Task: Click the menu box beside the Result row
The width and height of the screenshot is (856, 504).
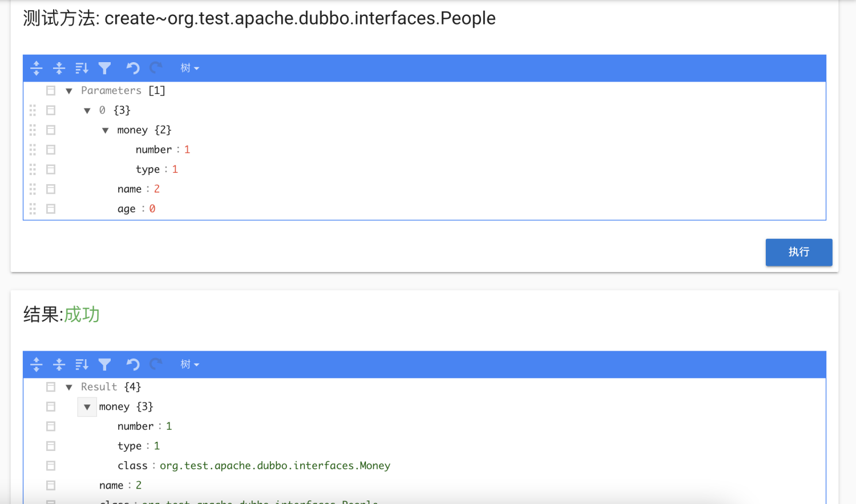Action: coord(51,387)
